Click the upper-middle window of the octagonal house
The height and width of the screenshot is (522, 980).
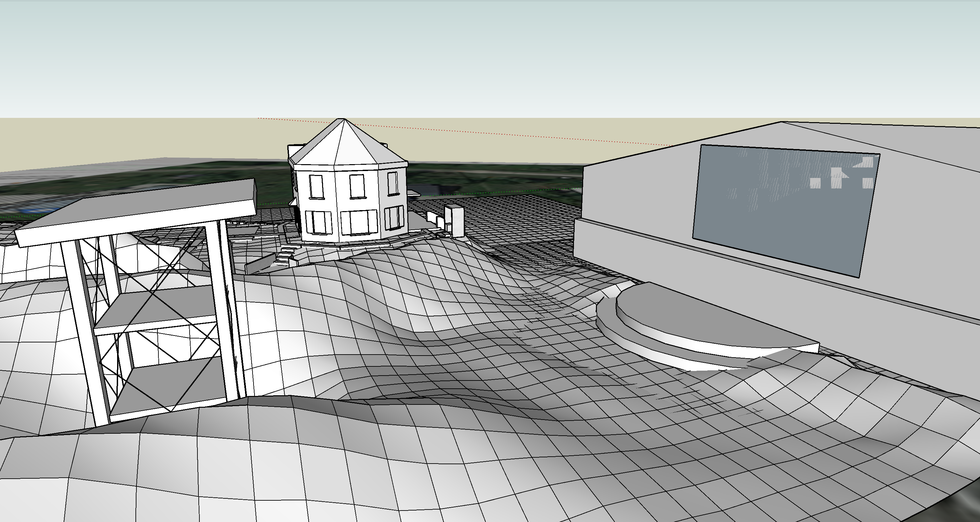point(357,186)
